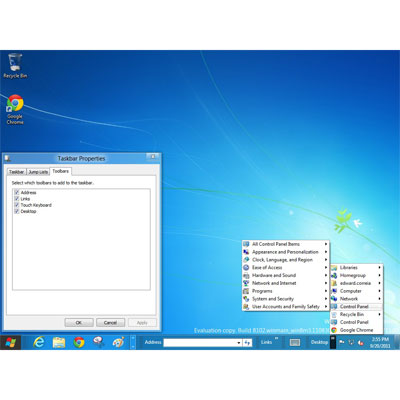Image resolution: width=400 pixels, height=400 pixels.
Task: Choose All Control Panel Items
Action: click(286, 244)
